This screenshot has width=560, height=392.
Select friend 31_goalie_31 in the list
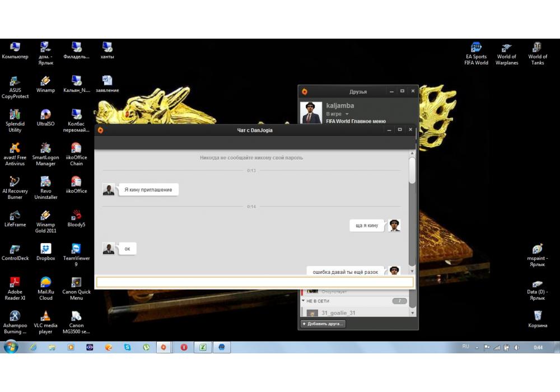338,313
